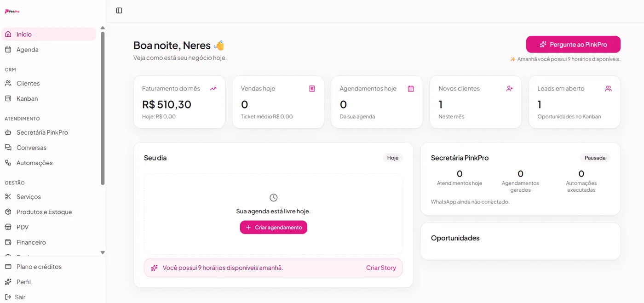644x303 pixels.
Task: Click the users icon in Leads em aberto card
Action: (609, 89)
